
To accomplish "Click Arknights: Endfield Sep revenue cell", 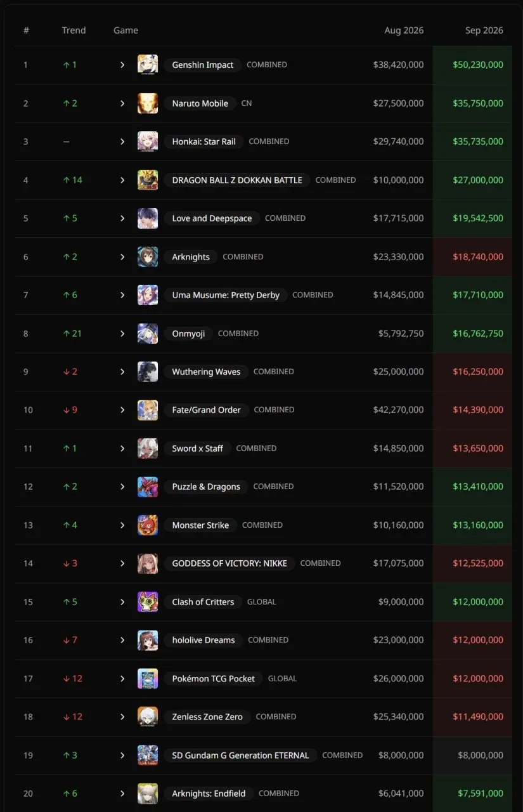I will [472, 794].
